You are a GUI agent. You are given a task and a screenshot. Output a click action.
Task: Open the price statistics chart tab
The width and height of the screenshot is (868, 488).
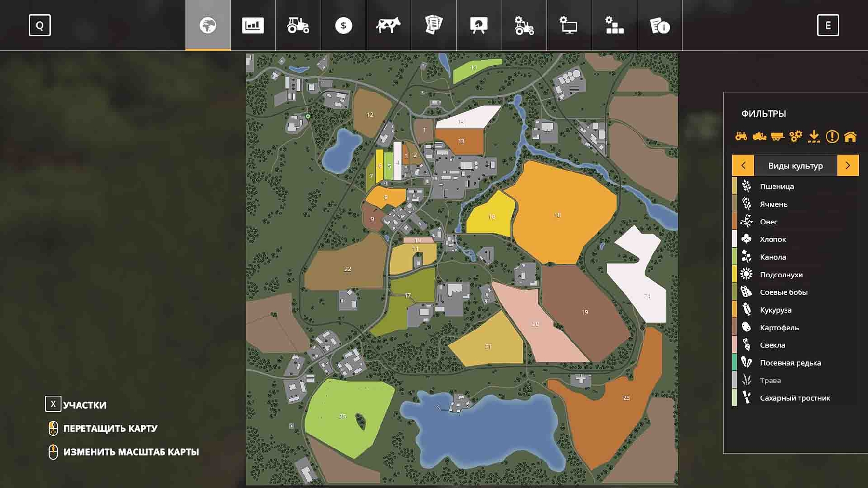[253, 26]
